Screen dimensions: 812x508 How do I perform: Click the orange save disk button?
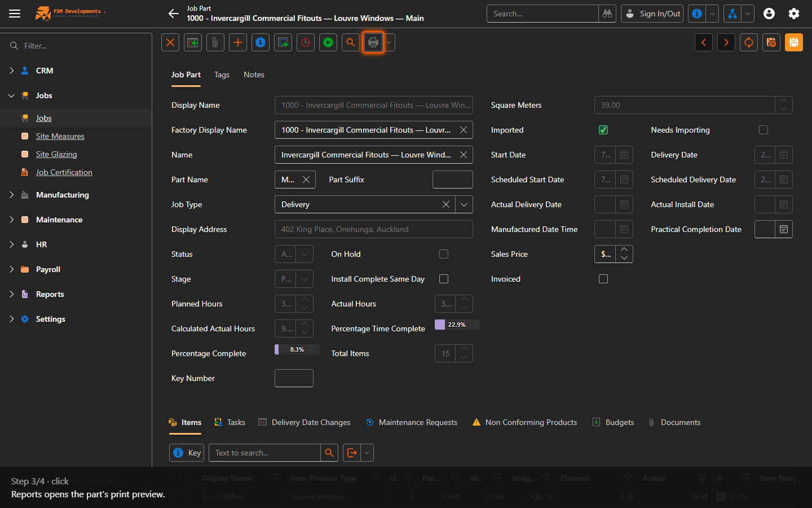click(x=794, y=42)
